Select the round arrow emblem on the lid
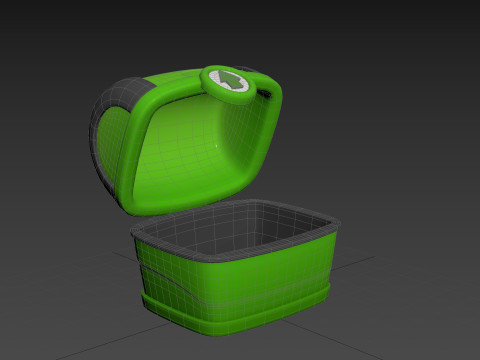Viewport: 480px width, 360px height. [x=228, y=84]
